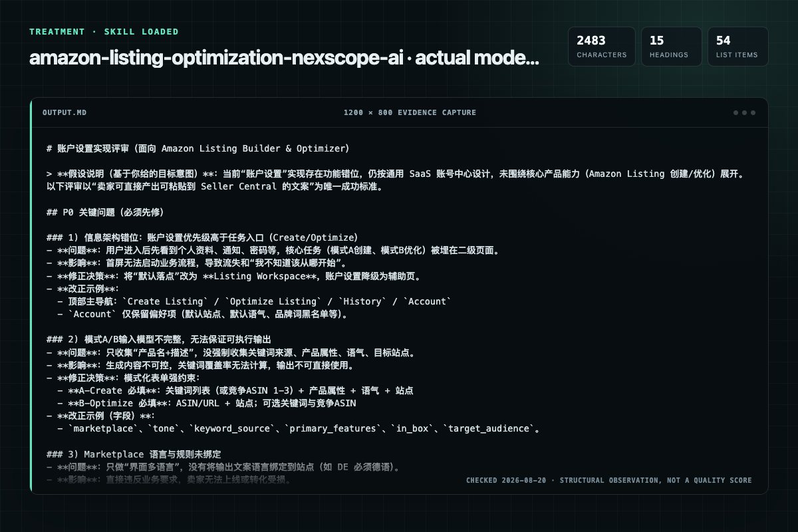The width and height of the screenshot is (798, 532).
Task: Click the three-dot menu in the panel header
Action: (744, 112)
